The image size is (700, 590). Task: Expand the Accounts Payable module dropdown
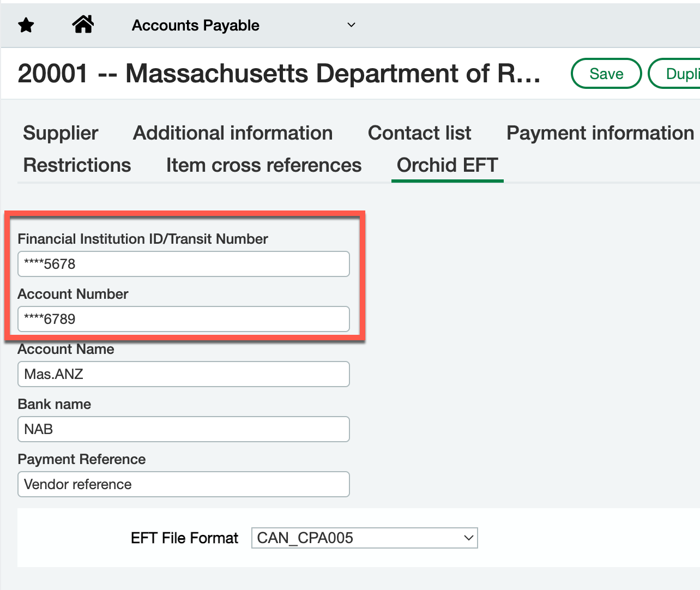pyautogui.click(x=352, y=25)
